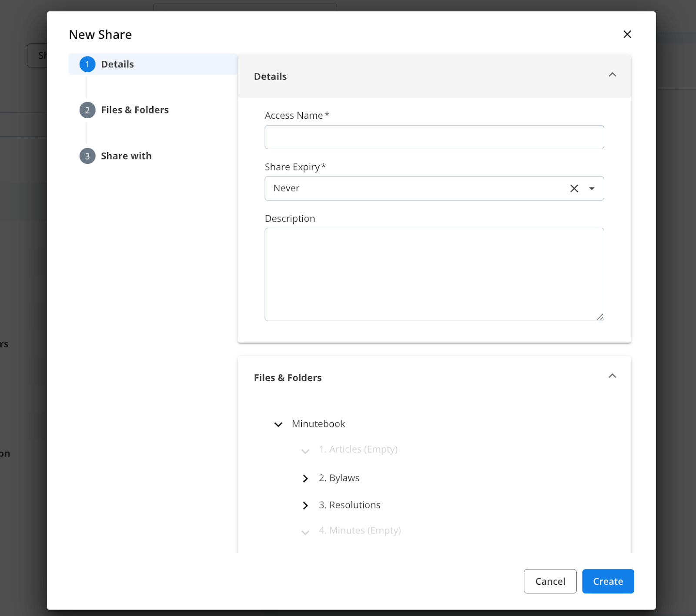The height and width of the screenshot is (616, 696).
Task: Close the New Share dialog
Action: click(627, 34)
